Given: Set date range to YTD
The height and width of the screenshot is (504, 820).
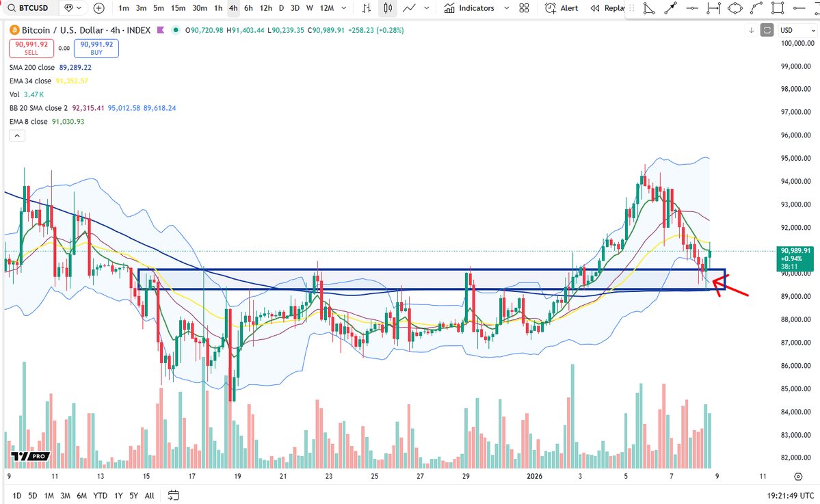Looking at the screenshot, I should (100, 495).
